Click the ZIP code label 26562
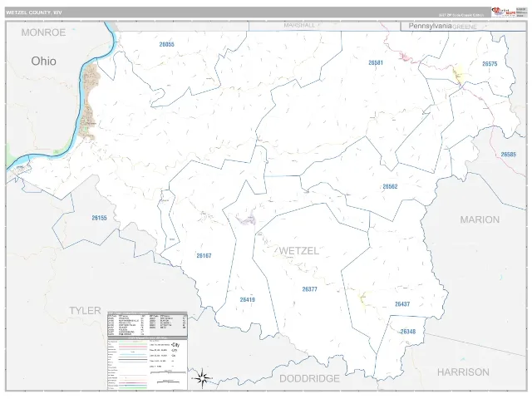The height and width of the screenshot is (399, 532). [390, 186]
